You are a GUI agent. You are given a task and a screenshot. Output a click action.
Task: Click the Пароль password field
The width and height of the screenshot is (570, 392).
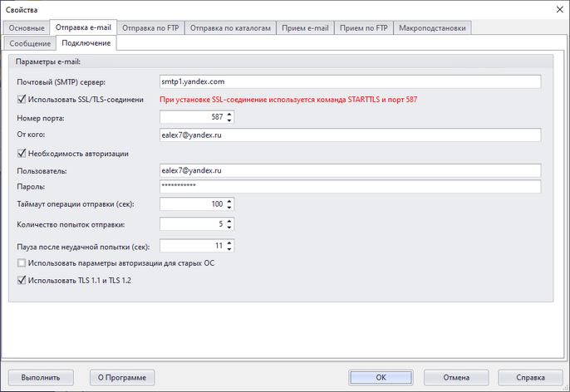click(350, 186)
